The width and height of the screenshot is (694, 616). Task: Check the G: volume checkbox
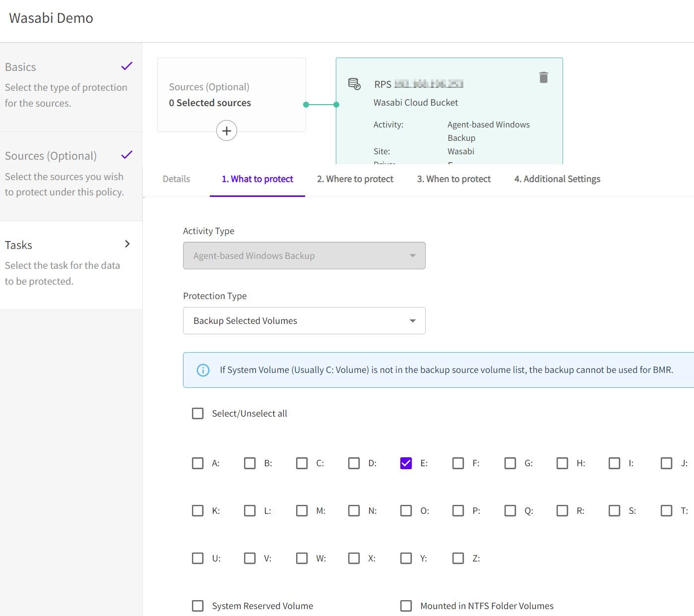(510, 463)
